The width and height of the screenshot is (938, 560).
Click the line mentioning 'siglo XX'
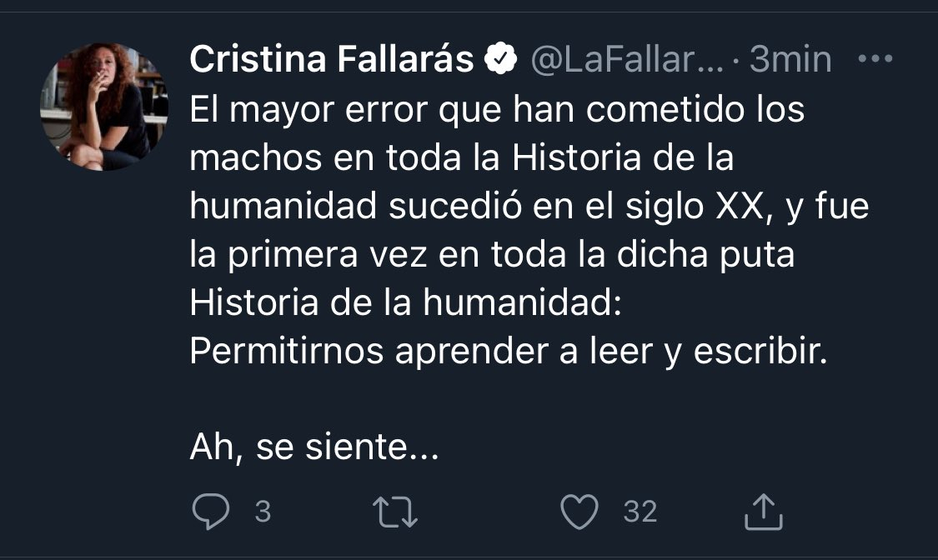point(529,206)
